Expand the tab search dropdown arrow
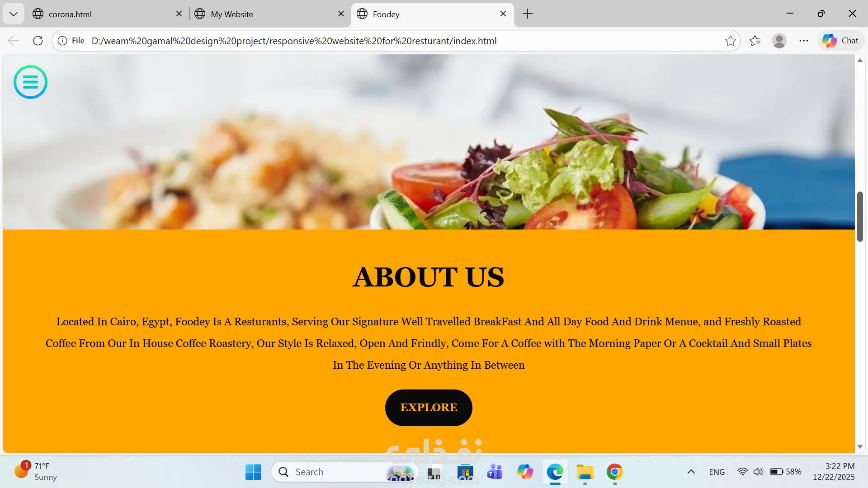Image resolution: width=868 pixels, height=488 pixels. 14,14
